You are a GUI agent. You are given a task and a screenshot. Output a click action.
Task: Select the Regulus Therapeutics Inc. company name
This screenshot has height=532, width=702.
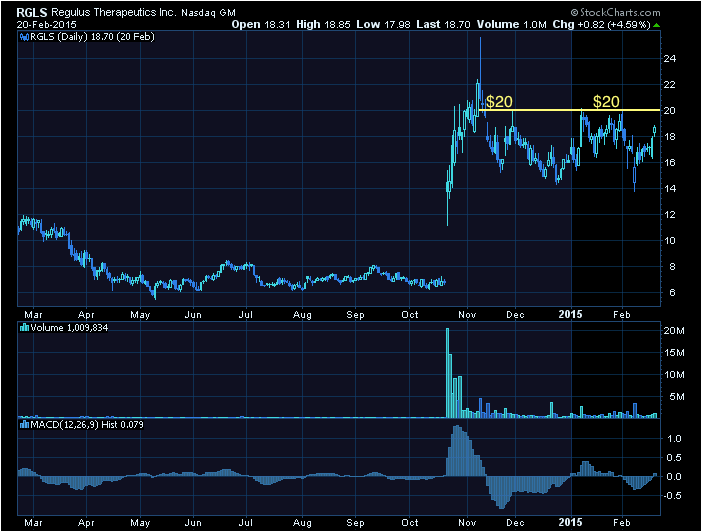point(114,13)
